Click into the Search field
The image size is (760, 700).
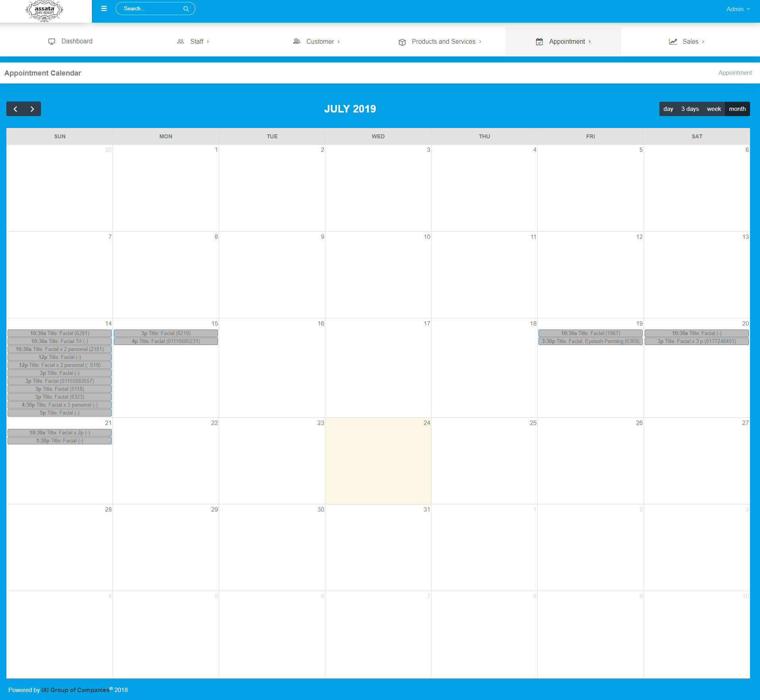151,9
